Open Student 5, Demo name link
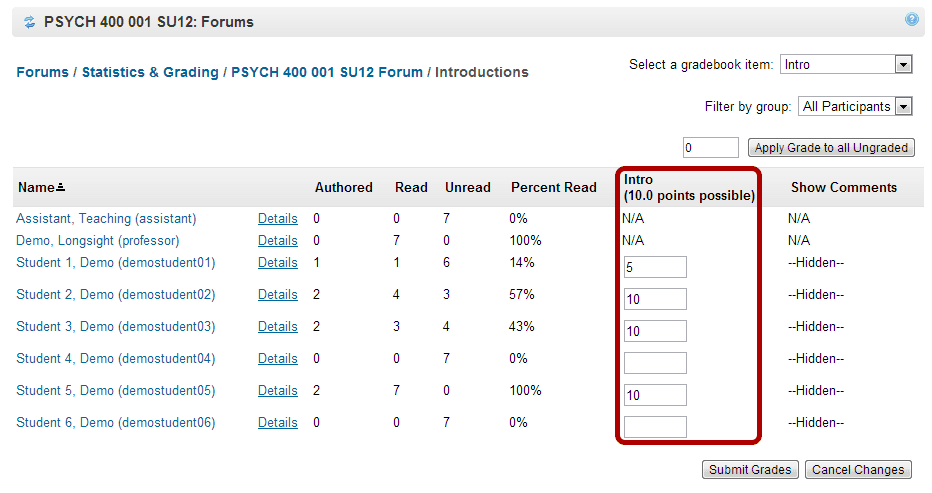Image resolution: width=932 pixels, height=493 pixels. point(115,390)
